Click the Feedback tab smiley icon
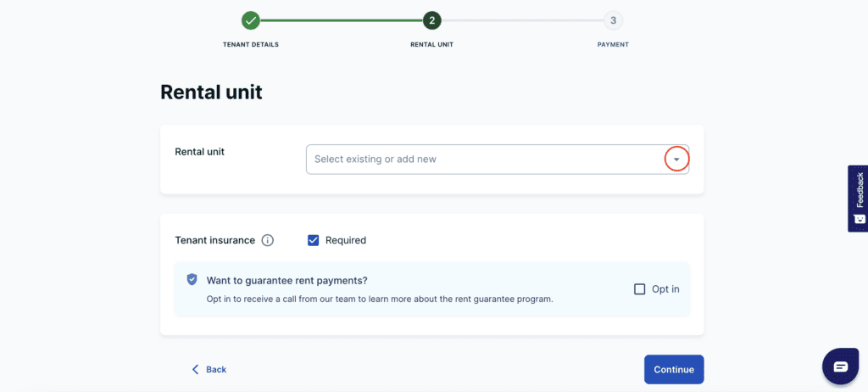This screenshot has height=392, width=868. coord(859,219)
